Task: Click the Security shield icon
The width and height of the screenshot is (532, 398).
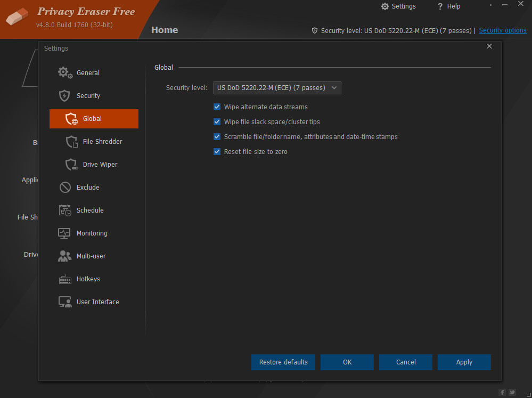Action: click(64, 96)
